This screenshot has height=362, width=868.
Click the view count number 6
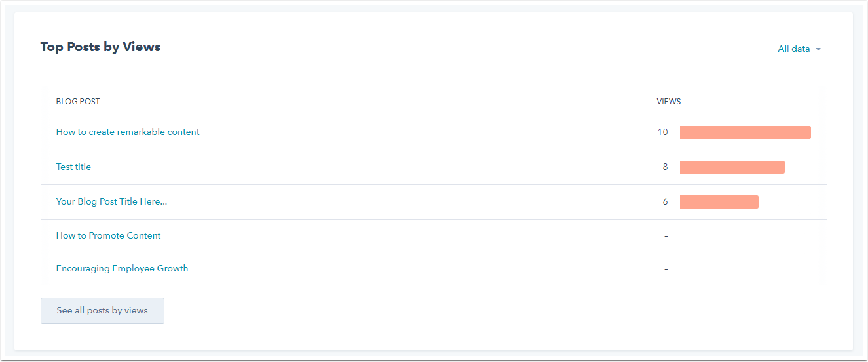point(666,201)
